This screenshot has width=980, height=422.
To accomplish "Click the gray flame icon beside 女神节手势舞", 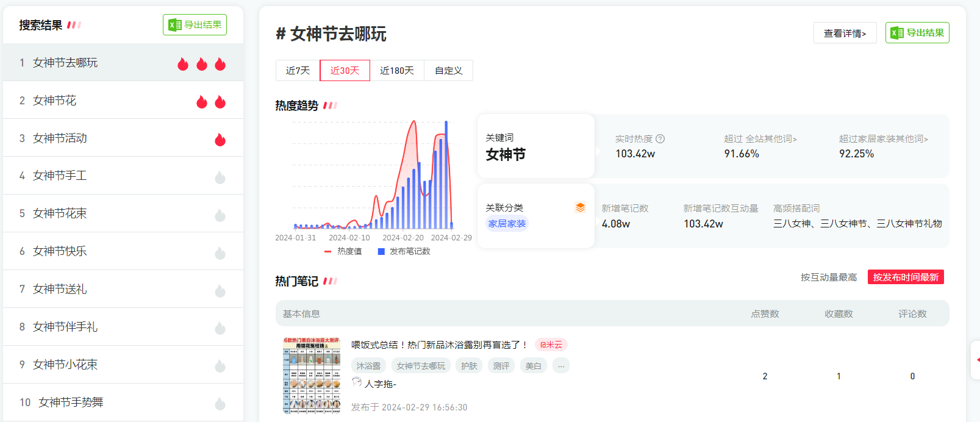I will pyautogui.click(x=220, y=404).
